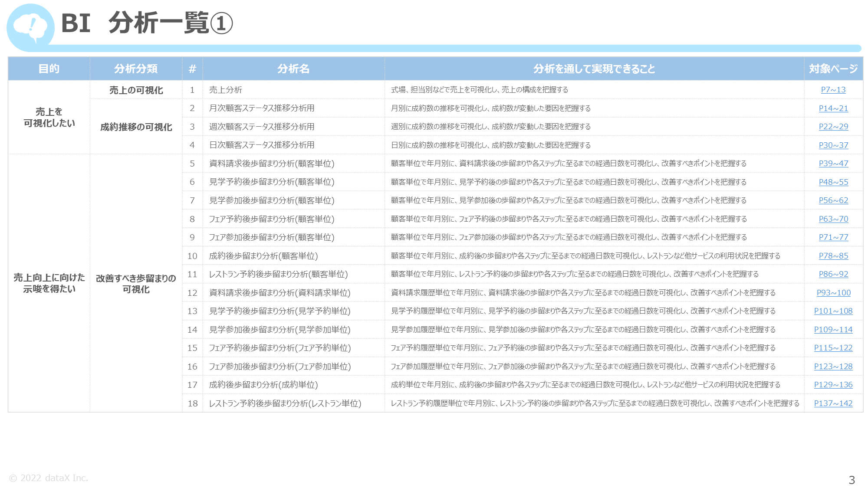
Task: Click the P71~77 link
Action: [833, 237]
